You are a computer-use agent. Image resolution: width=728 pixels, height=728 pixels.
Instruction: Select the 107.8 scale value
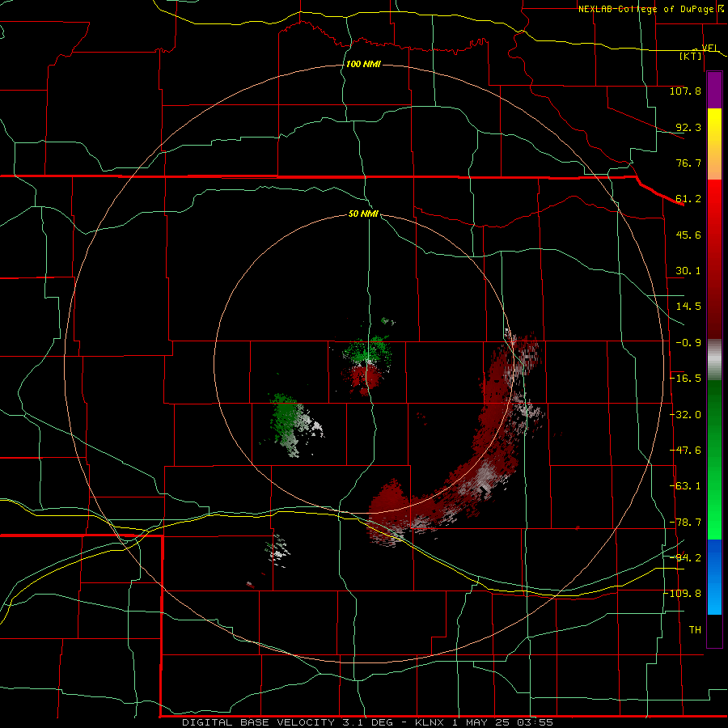tap(685, 91)
